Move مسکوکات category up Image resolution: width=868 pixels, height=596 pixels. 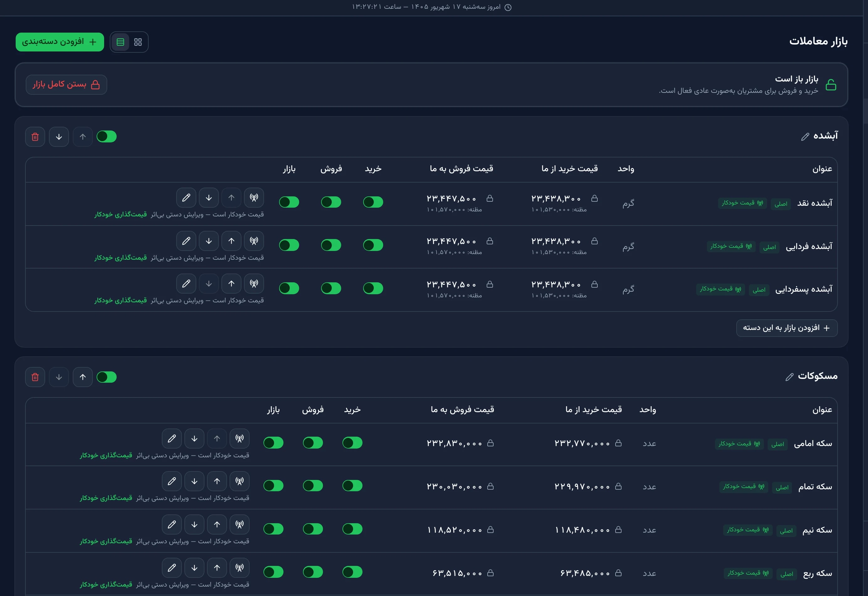tap(83, 377)
